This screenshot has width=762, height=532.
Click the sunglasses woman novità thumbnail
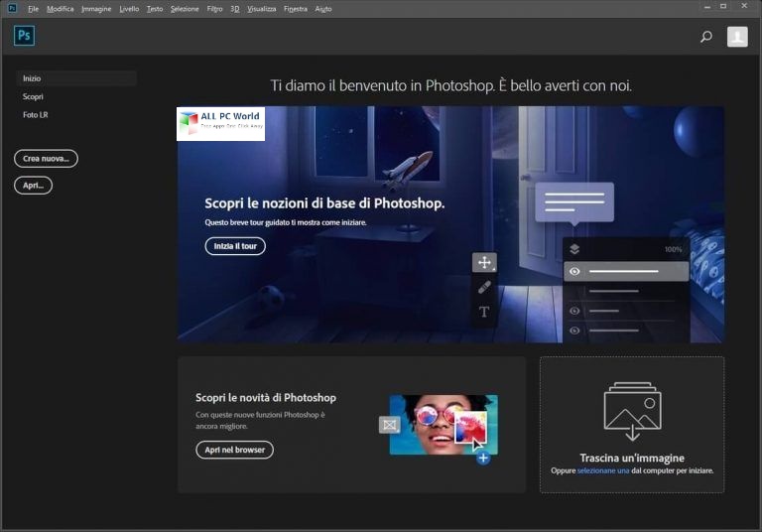tap(444, 425)
